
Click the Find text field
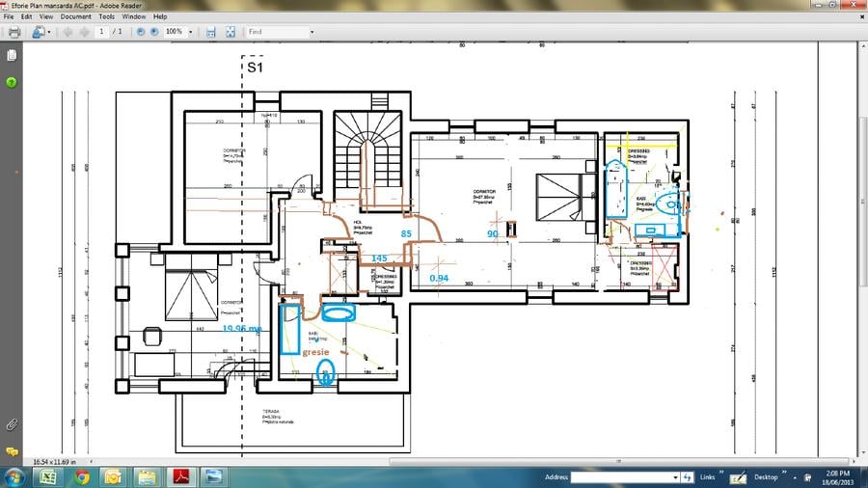coord(278,32)
